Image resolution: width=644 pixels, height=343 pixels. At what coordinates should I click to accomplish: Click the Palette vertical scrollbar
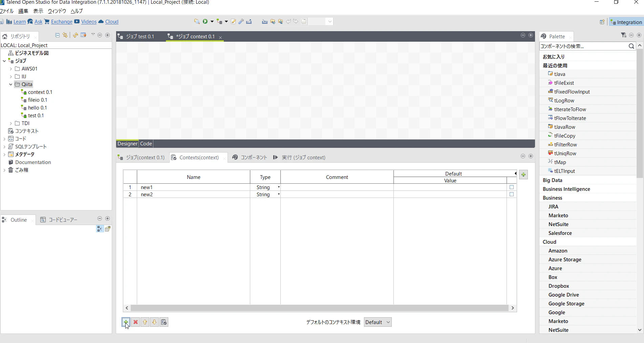[640, 114]
